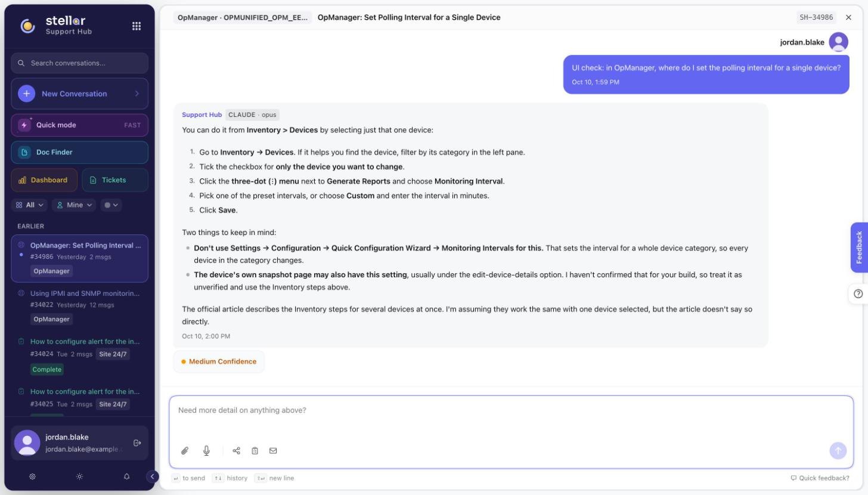Click the CLAUDE · opus model tag
Viewport: 868px width, 495px height.
pyautogui.click(x=252, y=115)
